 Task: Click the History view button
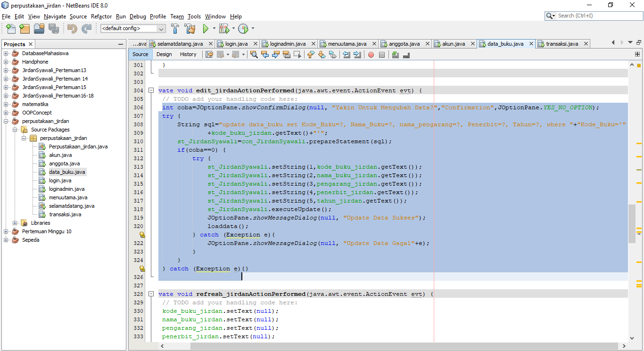click(188, 54)
